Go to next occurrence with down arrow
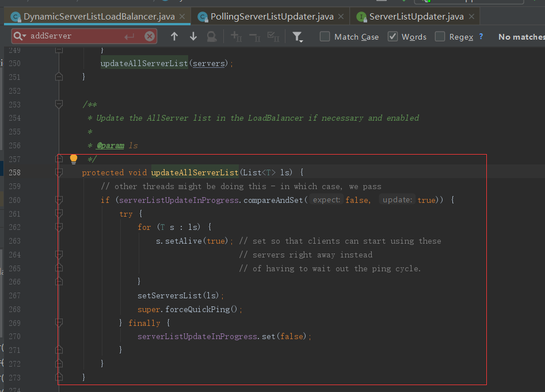Screen dimensions: 545x392 (193, 36)
